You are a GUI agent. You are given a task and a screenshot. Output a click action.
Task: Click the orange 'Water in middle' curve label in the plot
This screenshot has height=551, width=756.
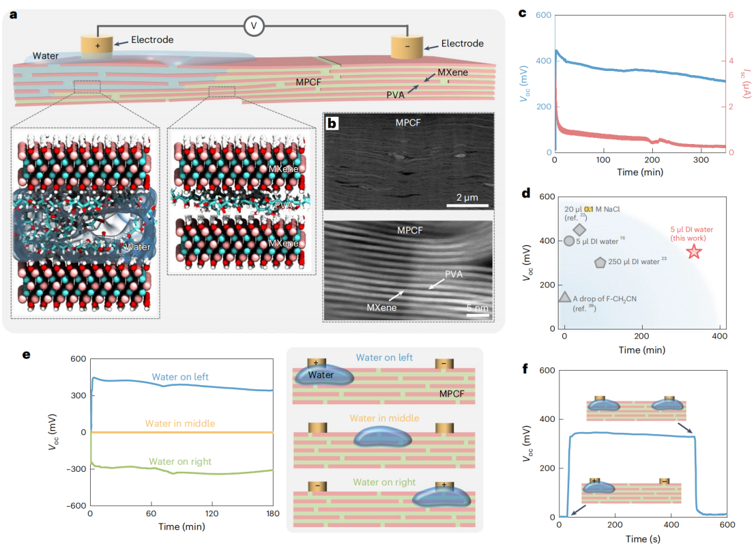coord(180,423)
